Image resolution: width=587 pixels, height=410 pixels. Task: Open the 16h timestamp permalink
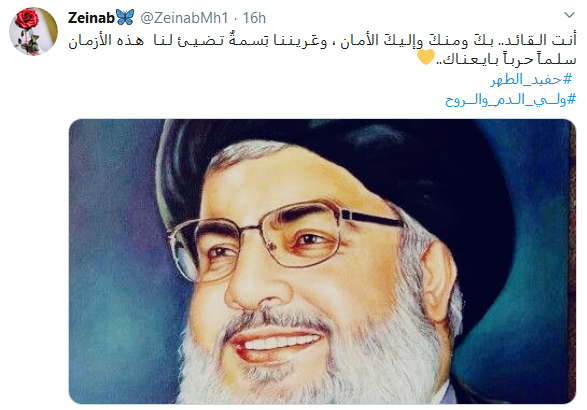(x=254, y=18)
